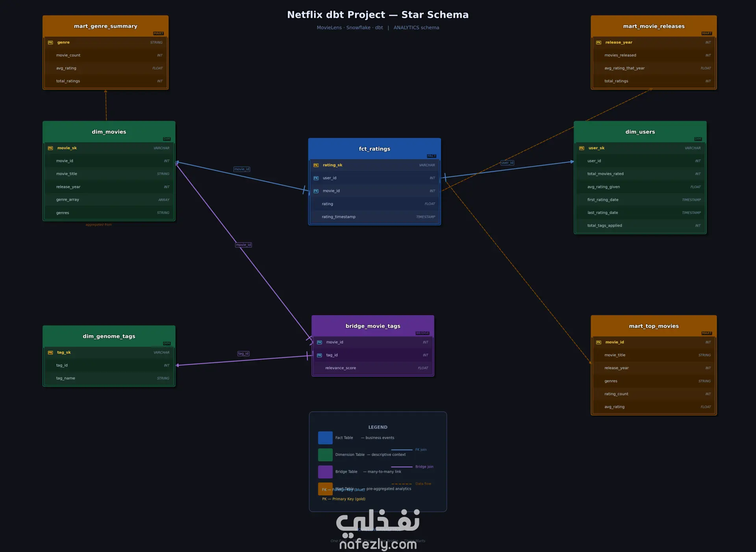Click the PK icon next to rating_sk

pyautogui.click(x=316, y=165)
